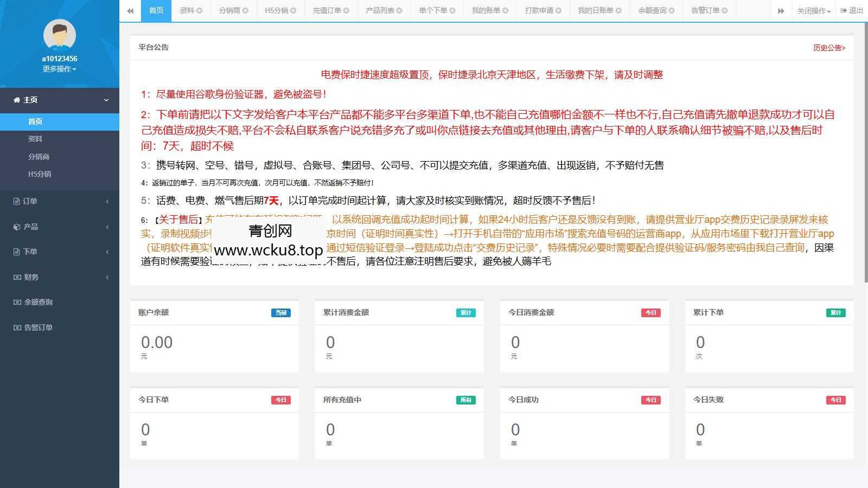This screenshot has height=488, width=868.
Task: Switch to the 我的账单 tab
Action: [x=486, y=10]
